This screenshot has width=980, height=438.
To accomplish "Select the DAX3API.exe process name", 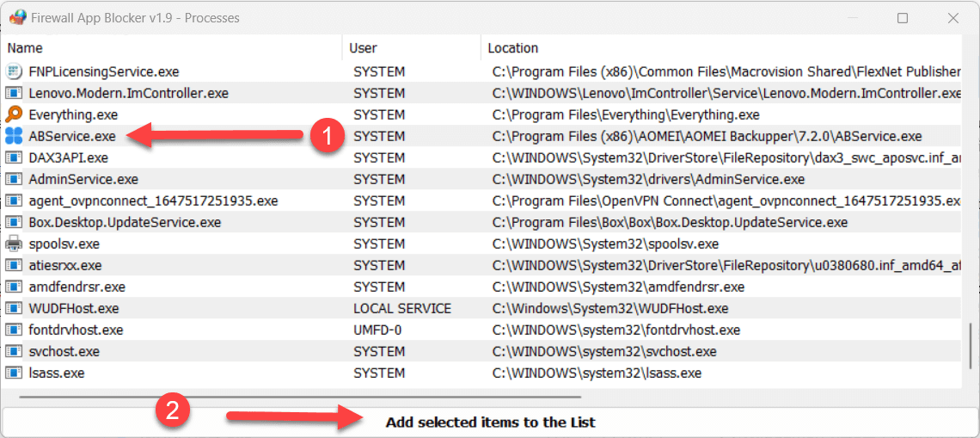I will click(x=68, y=157).
